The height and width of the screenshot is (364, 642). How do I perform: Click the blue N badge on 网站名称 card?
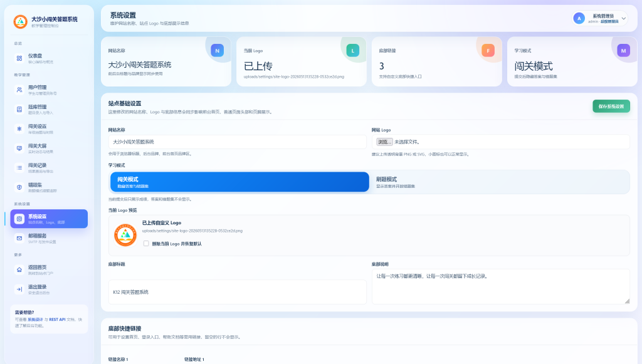pyautogui.click(x=217, y=51)
